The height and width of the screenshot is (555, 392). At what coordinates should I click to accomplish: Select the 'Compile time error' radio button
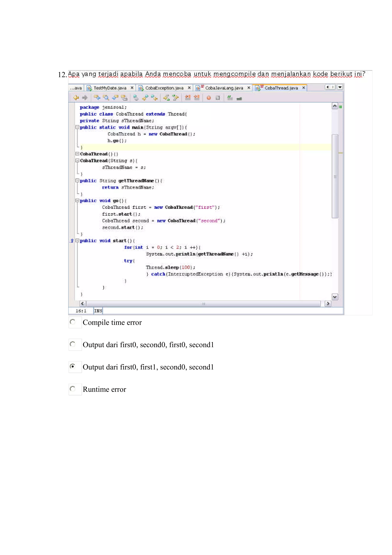pos(73,322)
